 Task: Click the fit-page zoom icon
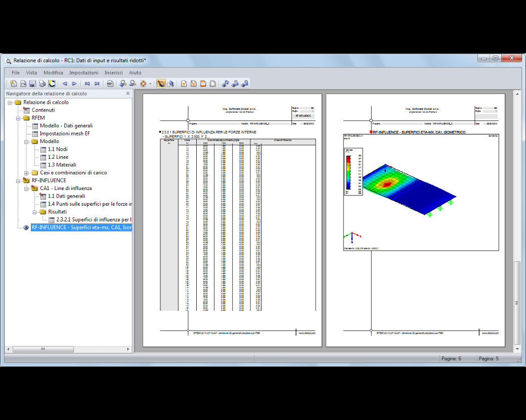(143, 83)
